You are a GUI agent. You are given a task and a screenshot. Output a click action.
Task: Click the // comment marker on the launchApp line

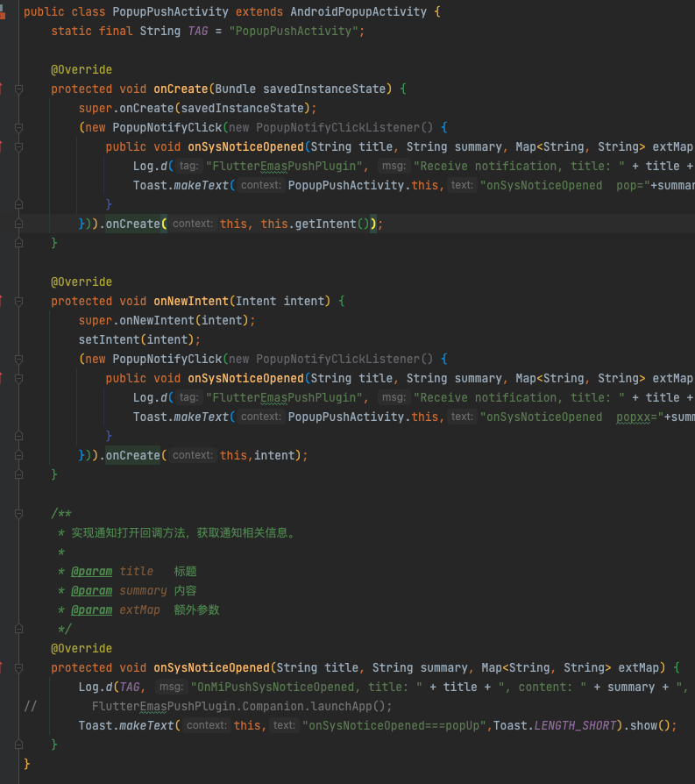[x=30, y=707]
